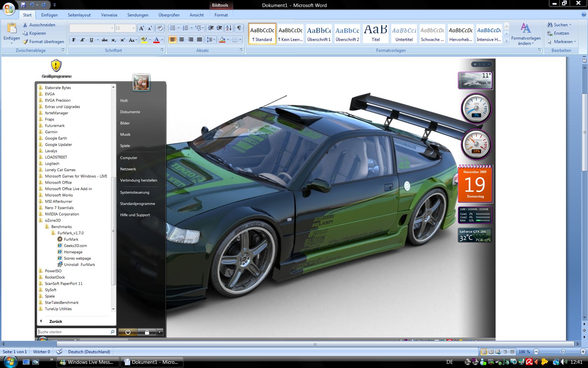Start a bulleted list
Viewport: 588px width, 368px height.
[173, 28]
